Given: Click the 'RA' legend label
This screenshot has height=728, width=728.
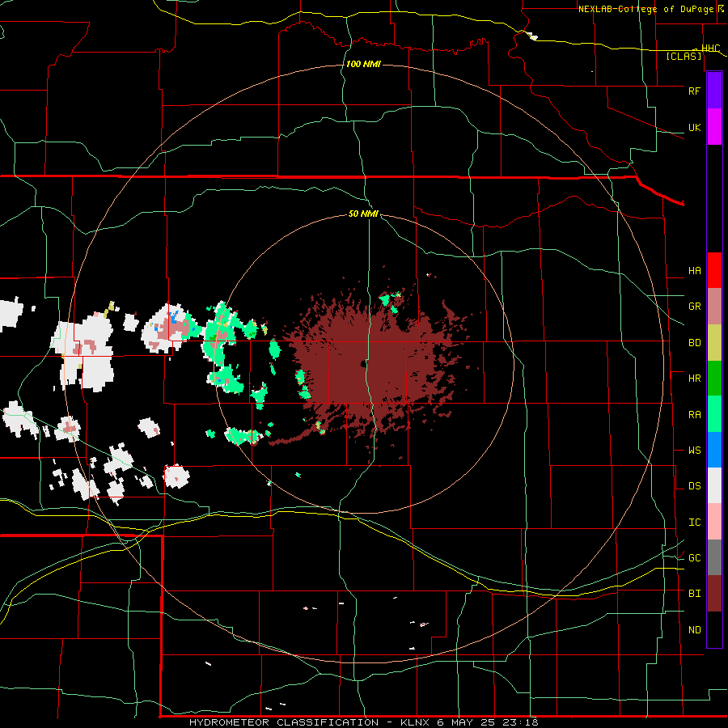Looking at the screenshot, I should 694,415.
